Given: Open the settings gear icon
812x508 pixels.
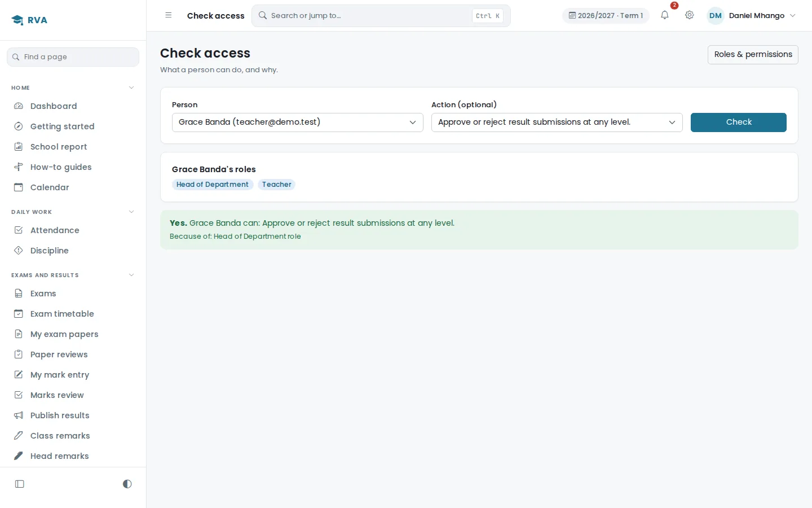Looking at the screenshot, I should [x=689, y=15].
